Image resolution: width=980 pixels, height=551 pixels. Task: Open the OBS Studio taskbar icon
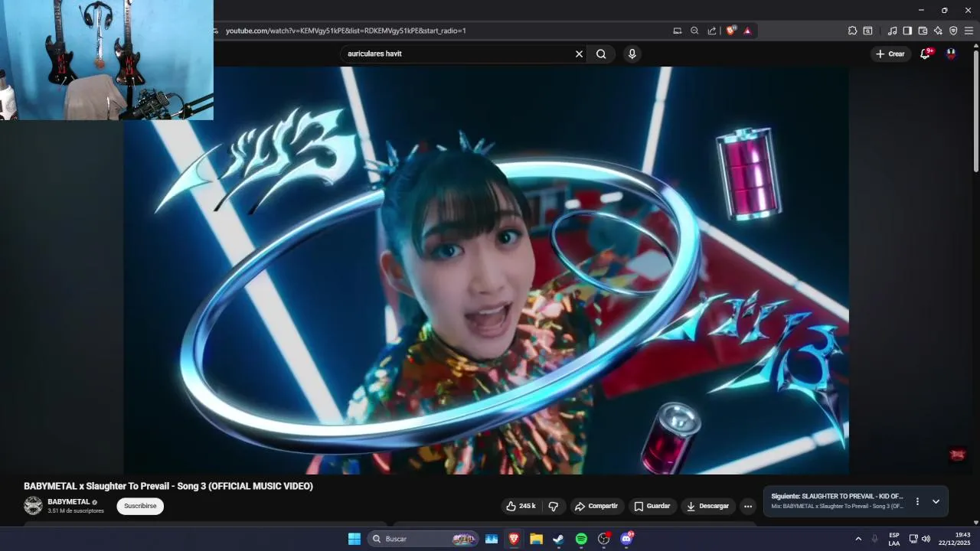coord(603,539)
